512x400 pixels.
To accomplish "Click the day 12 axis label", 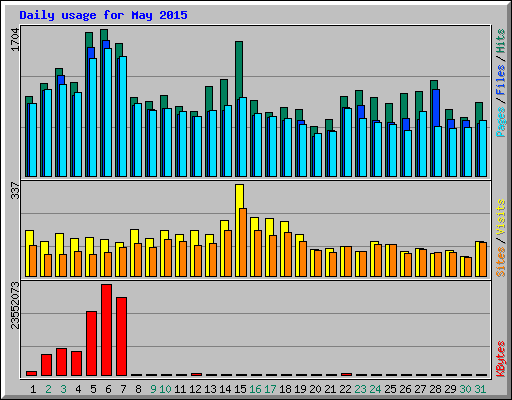I will 195,389.
